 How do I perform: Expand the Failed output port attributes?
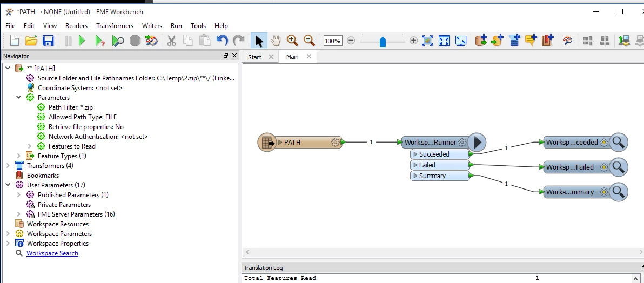coord(415,165)
